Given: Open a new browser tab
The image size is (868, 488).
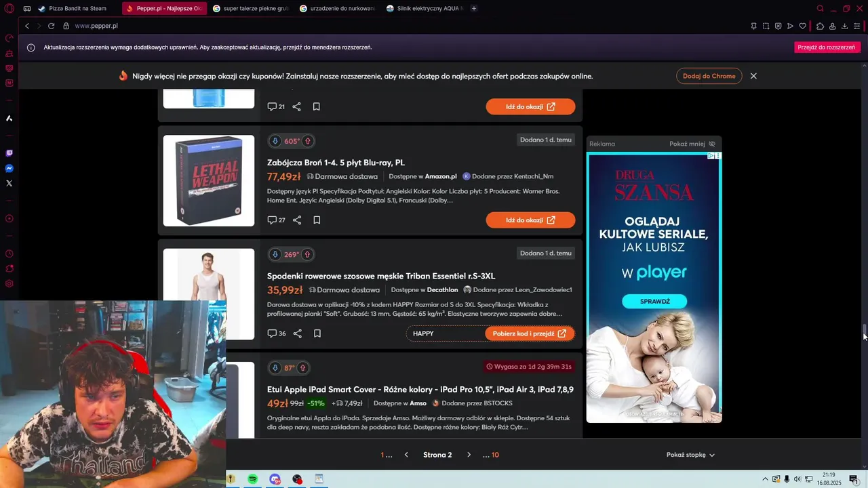Looking at the screenshot, I should [473, 8].
